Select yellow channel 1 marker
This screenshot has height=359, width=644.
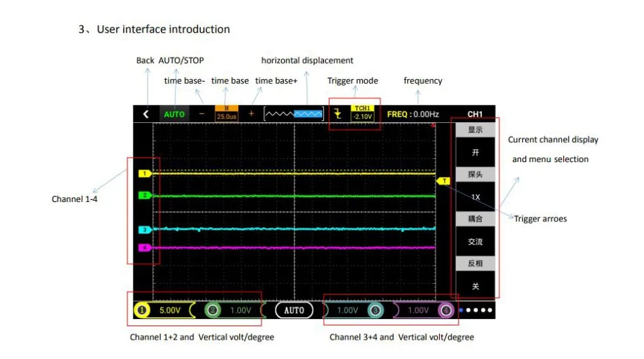click(x=145, y=174)
